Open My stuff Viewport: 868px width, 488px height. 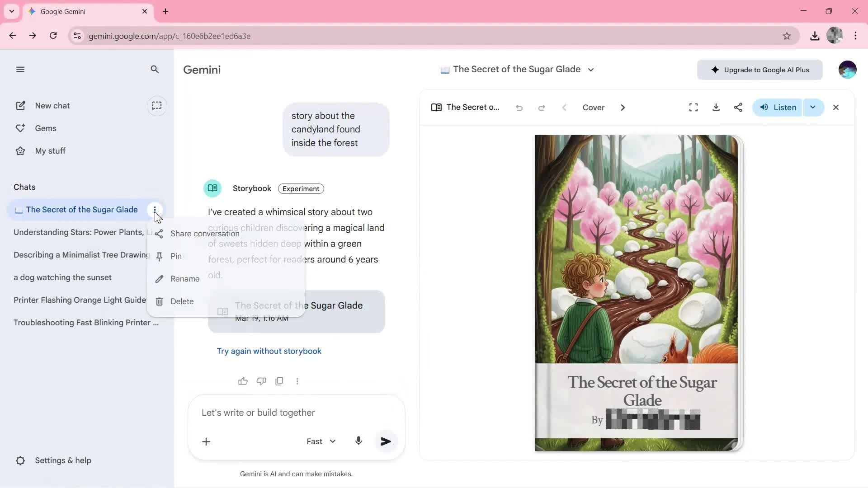tap(50, 150)
